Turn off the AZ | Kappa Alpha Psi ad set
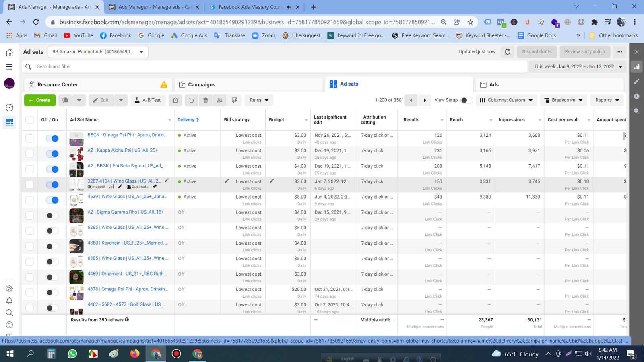The image size is (644, 362). pyautogui.click(x=52, y=154)
